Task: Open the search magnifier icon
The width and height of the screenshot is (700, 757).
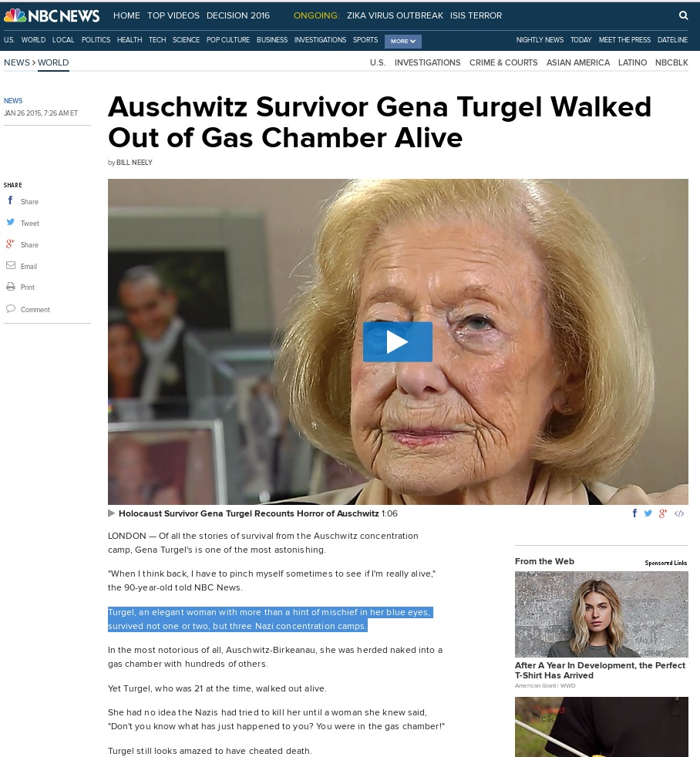Action: [x=683, y=15]
